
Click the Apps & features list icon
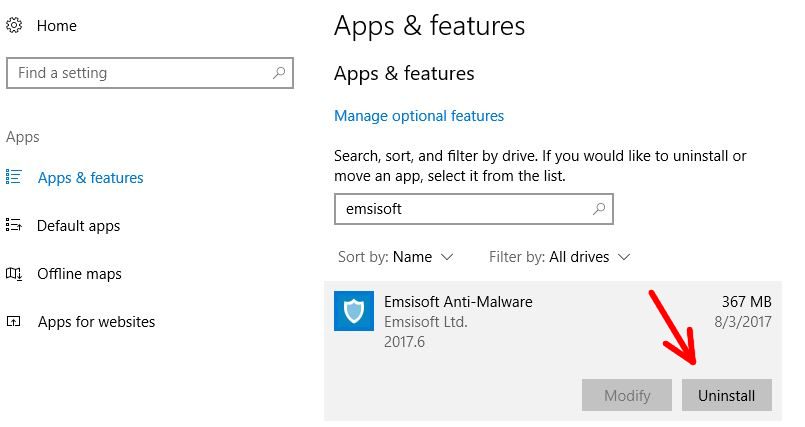pos(13,177)
